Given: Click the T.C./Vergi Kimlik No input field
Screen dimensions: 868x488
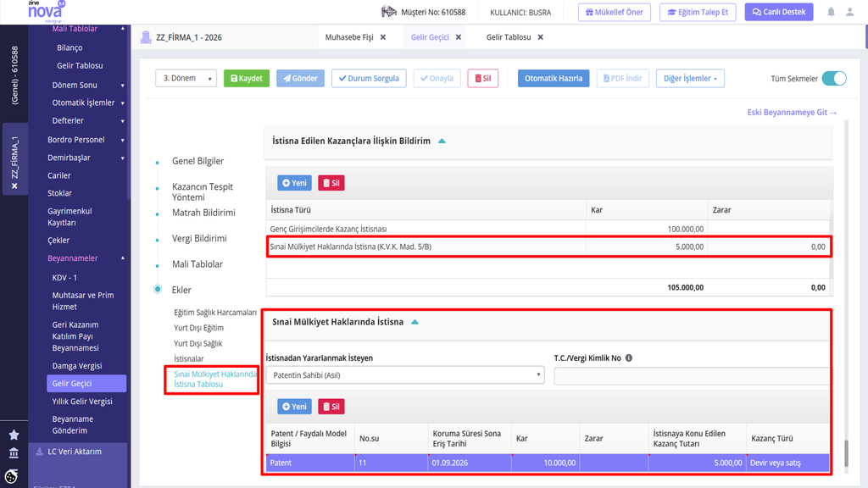Looking at the screenshot, I should click(x=692, y=375).
